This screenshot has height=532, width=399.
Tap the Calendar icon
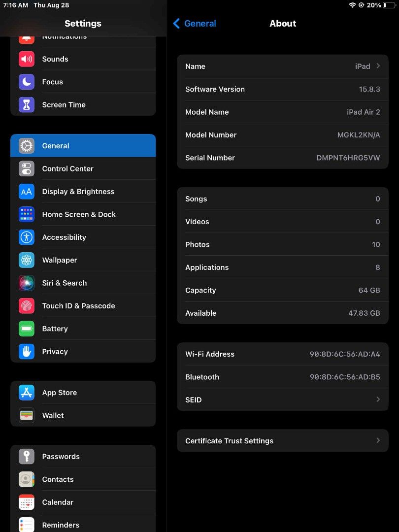point(27,502)
